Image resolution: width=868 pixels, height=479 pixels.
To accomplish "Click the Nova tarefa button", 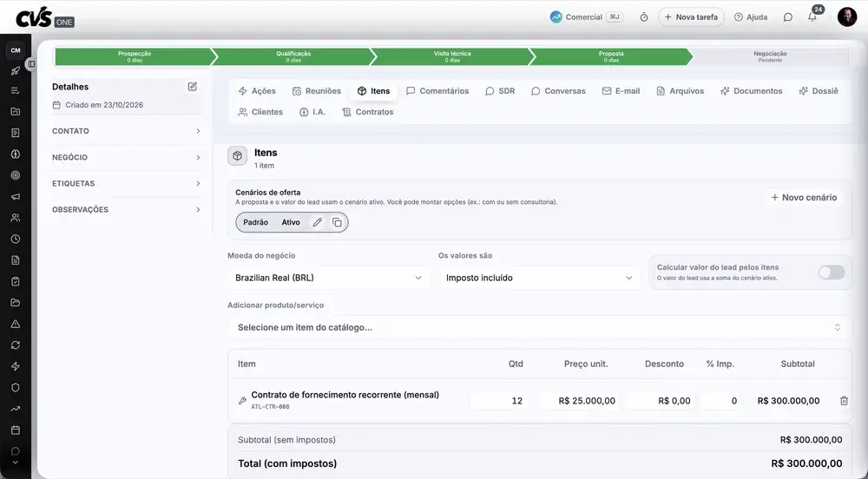I will pyautogui.click(x=691, y=17).
